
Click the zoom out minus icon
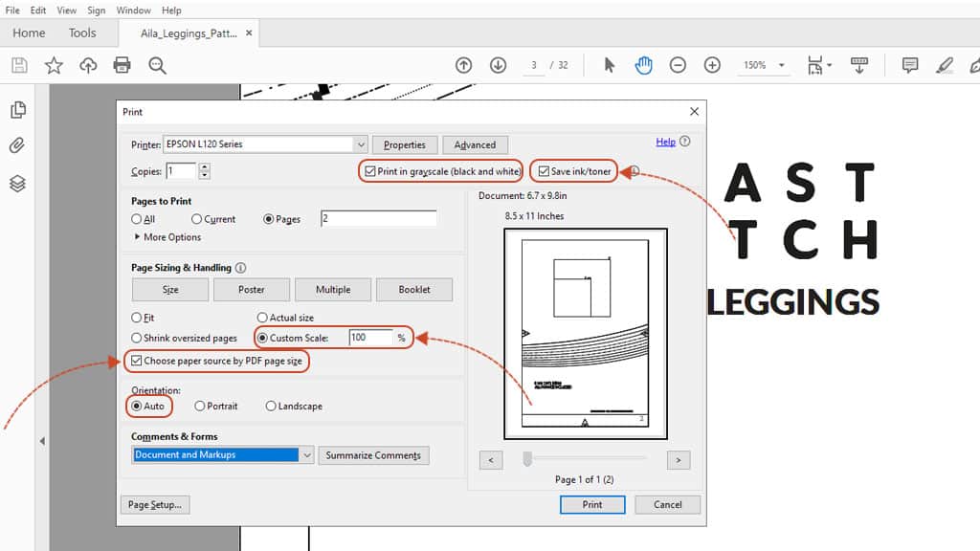[678, 65]
